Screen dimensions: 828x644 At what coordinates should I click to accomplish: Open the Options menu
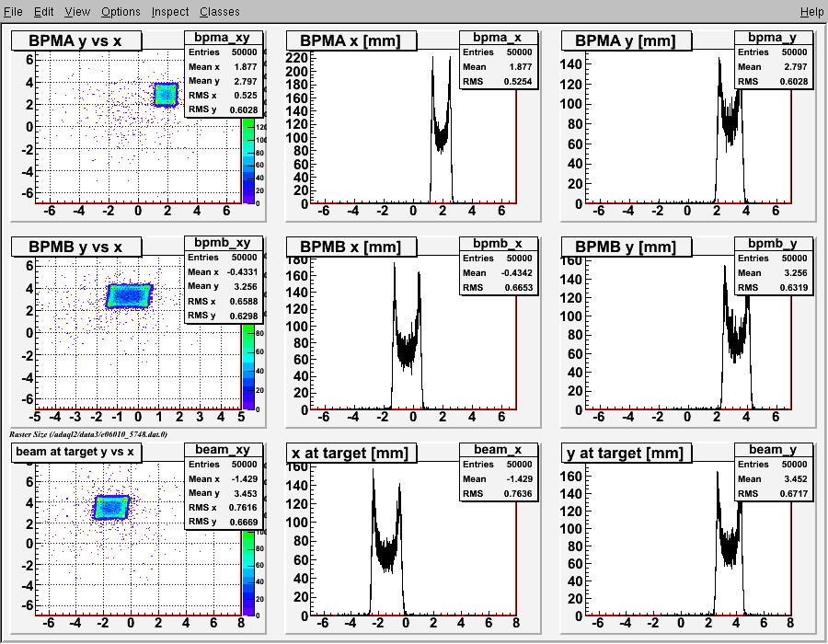click(x=121, y=12)
